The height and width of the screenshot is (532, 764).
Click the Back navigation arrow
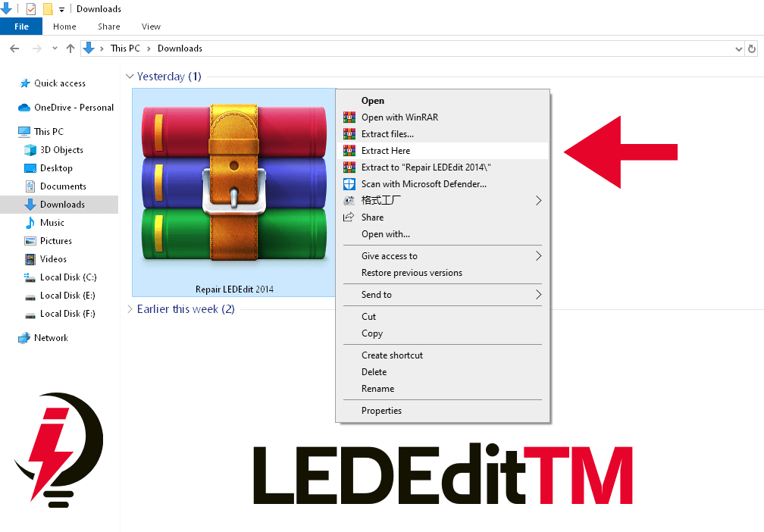click(x=14, y=49)
